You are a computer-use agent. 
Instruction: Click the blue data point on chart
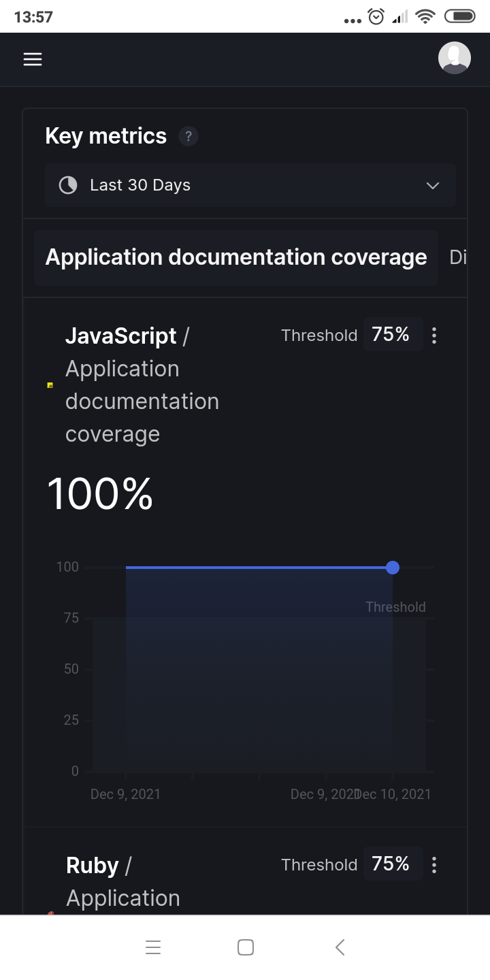click(x=393, y=568)
